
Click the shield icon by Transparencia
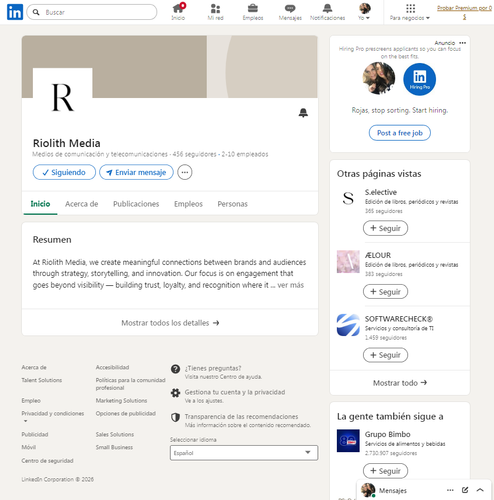[175, 417]
